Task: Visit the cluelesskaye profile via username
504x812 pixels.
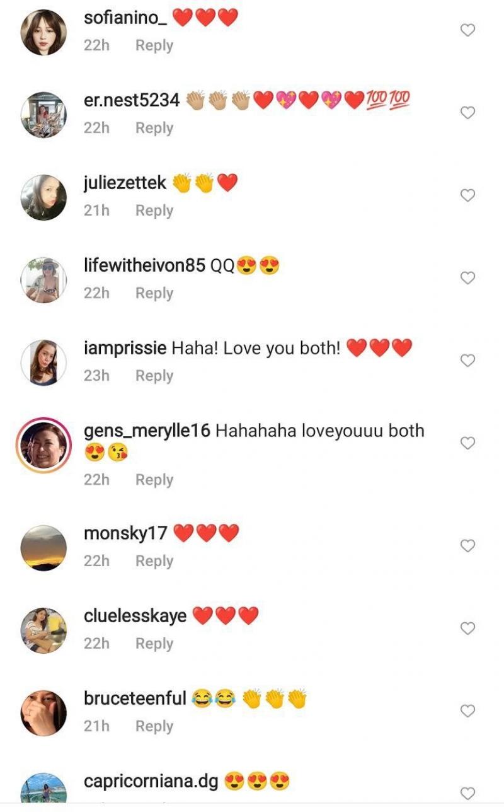Action: pyautogui.click(x=135, y=616)
